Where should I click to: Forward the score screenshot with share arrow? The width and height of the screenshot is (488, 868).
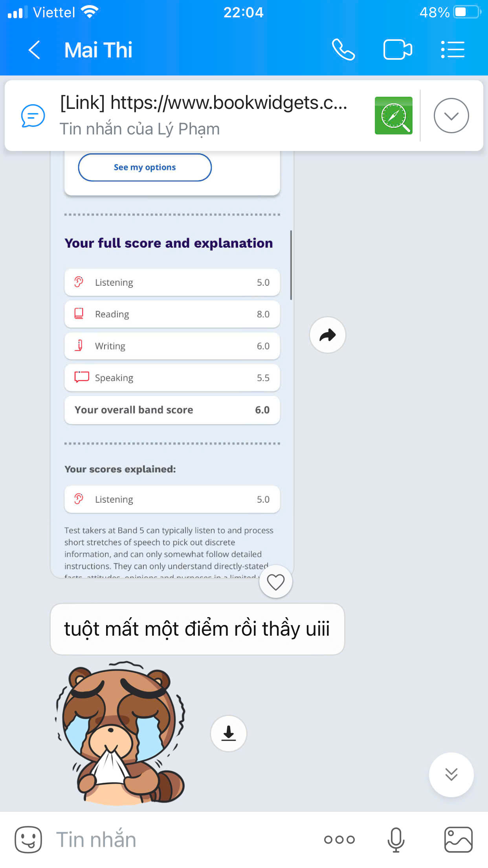pyautogui.click(x=327, y=335)
